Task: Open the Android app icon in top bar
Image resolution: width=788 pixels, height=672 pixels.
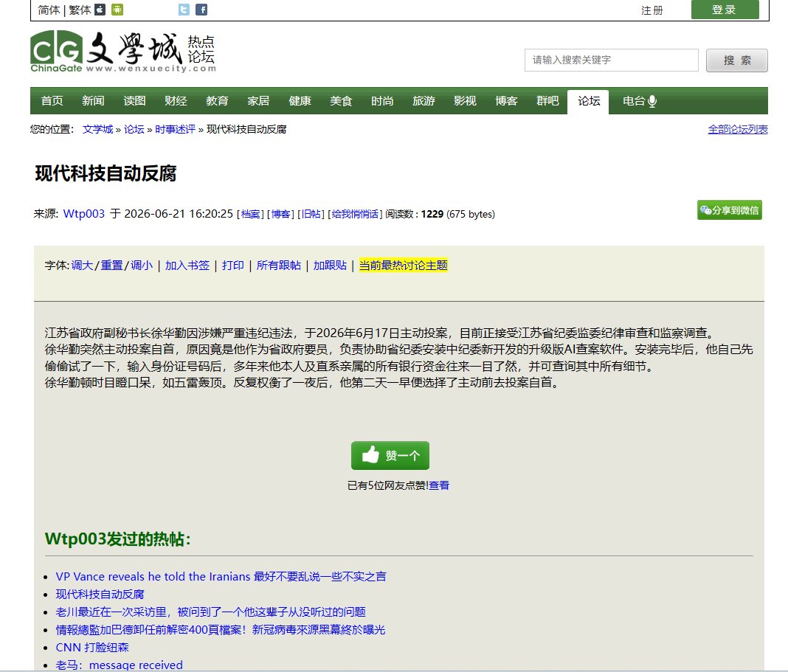Action: pos(117,10)
